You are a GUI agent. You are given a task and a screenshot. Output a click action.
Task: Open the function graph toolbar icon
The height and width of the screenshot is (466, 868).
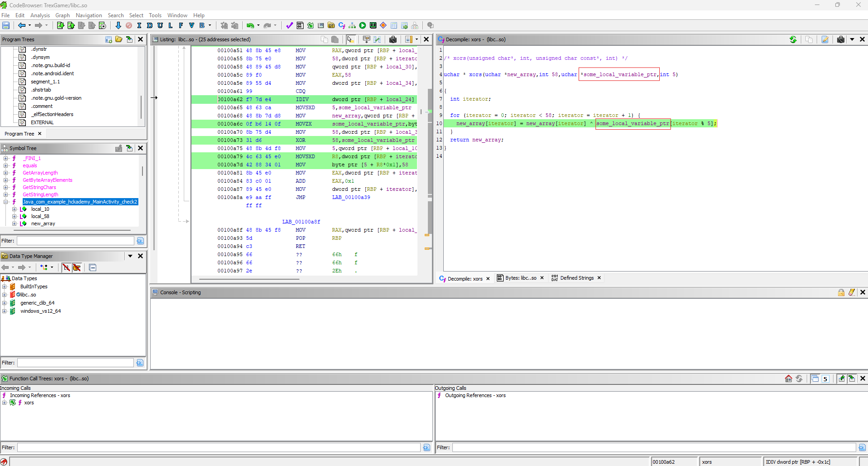click(352, 25)
